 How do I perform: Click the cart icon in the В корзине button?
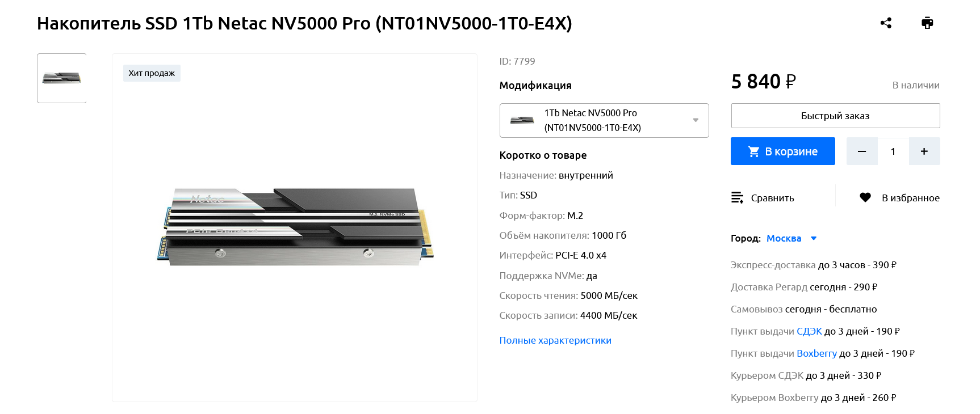point(753,151)
